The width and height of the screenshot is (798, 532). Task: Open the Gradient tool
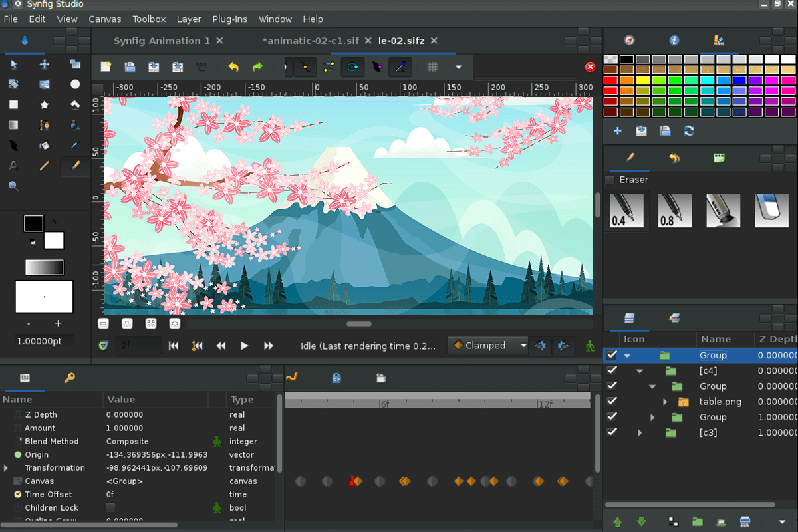point(13,125)
